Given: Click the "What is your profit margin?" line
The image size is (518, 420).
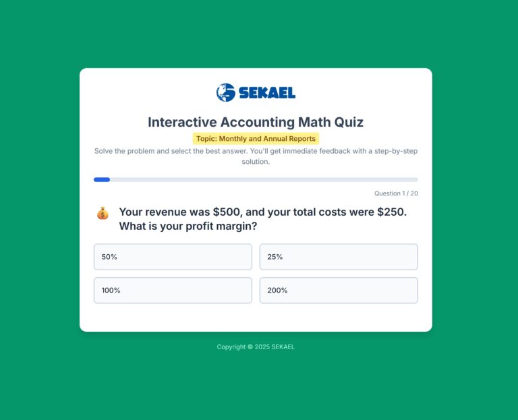Looking at the screenshot, I should click(188, 227).
